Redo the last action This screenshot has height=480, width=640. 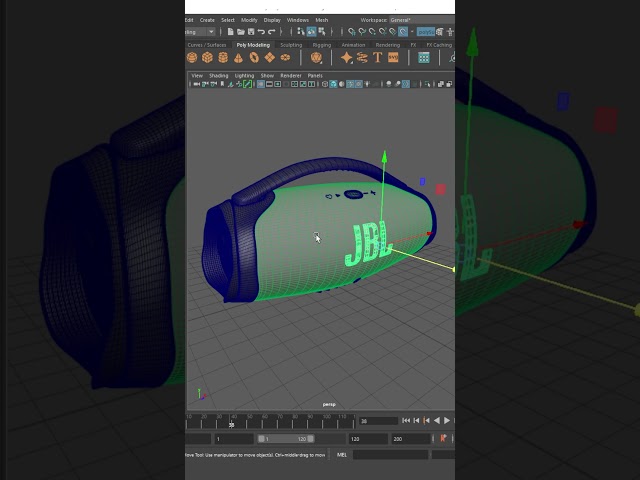pos(272,31)
